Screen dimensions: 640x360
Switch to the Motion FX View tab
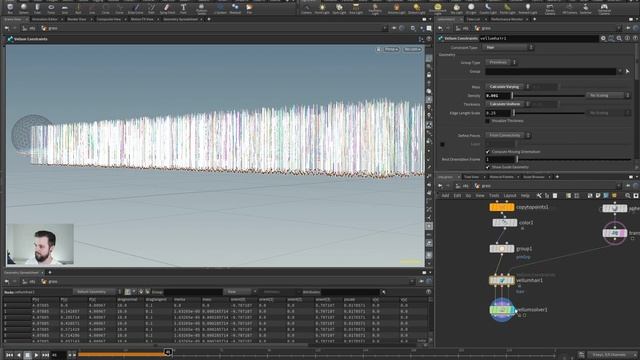(x=142, y=19)
